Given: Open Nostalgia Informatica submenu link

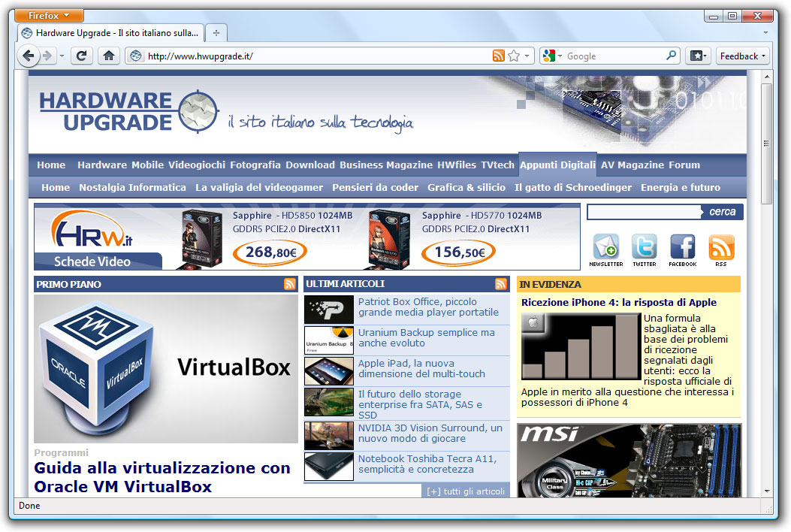Looking at the screenshot, I should [x=132, y=187].
